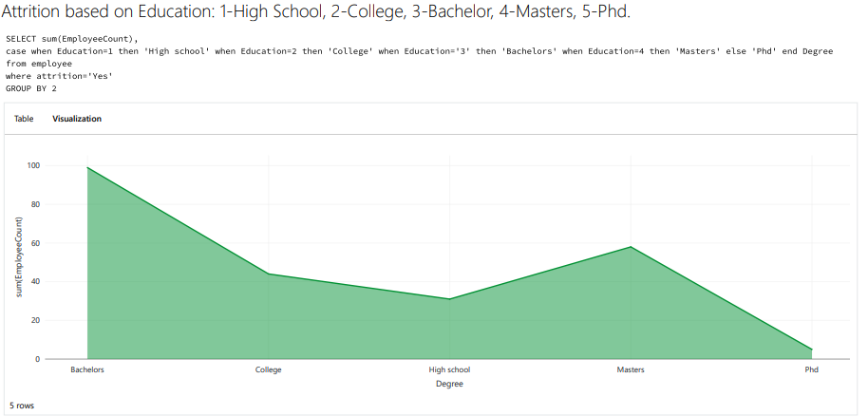Click the sum(EmployeeCount) y-axis title
Image resolution: width=868 pixels, height=416 pixels.
coord(19,261)
